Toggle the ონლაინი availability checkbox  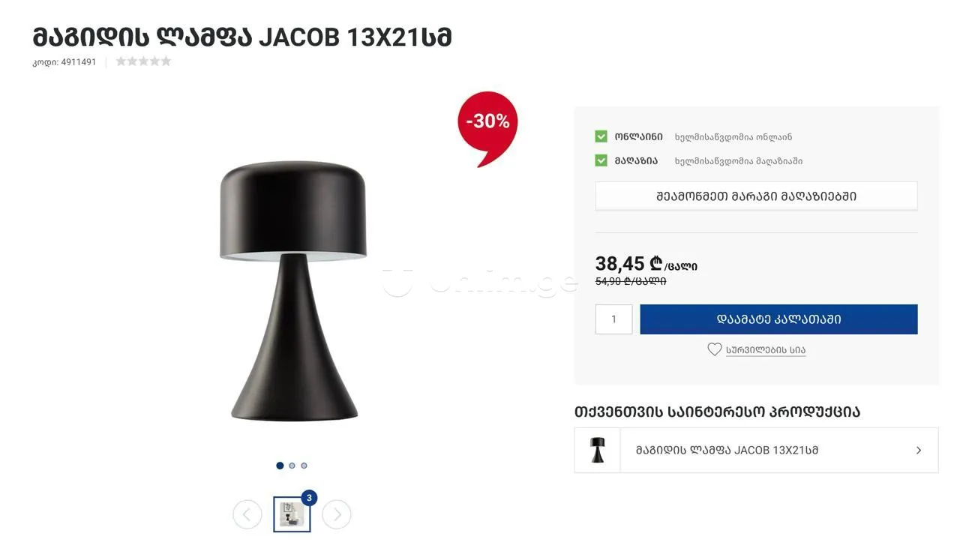click(x=601, y=136)
